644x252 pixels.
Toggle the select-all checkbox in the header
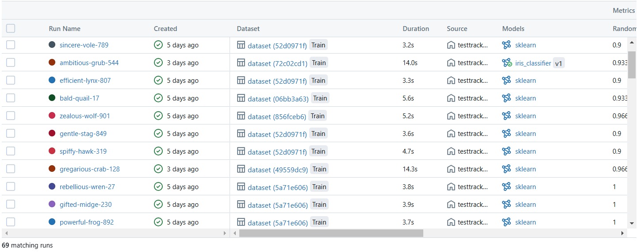coord(11,29)
